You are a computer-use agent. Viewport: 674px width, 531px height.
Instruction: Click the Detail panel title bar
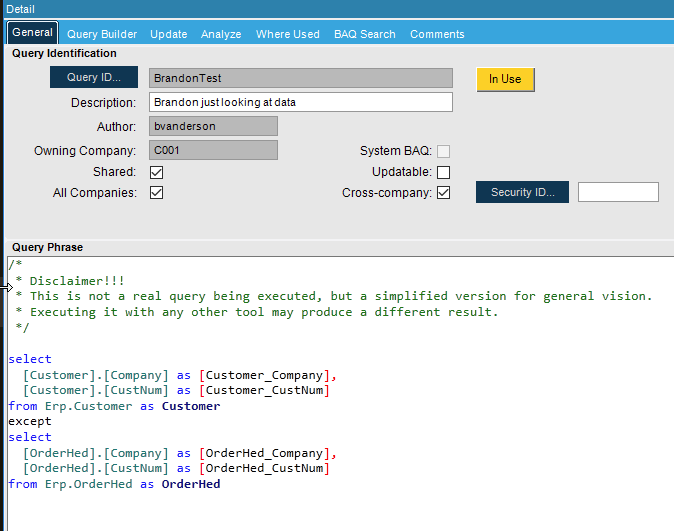(x=339, y=9)
